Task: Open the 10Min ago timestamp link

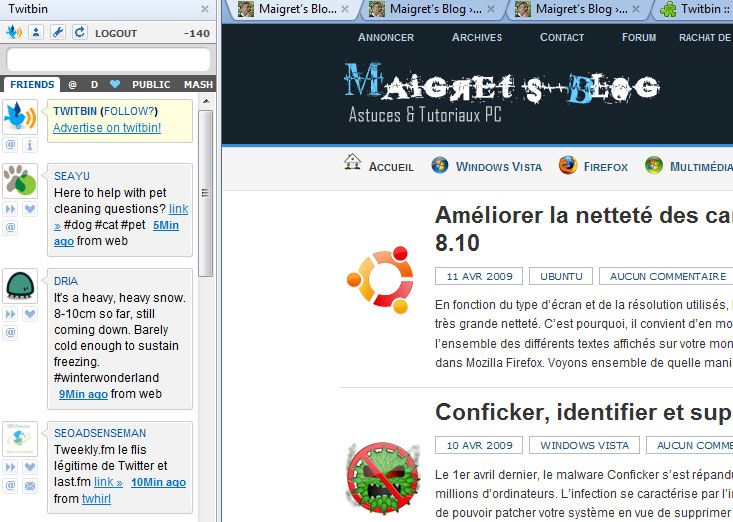Action: tap(158, 482)
